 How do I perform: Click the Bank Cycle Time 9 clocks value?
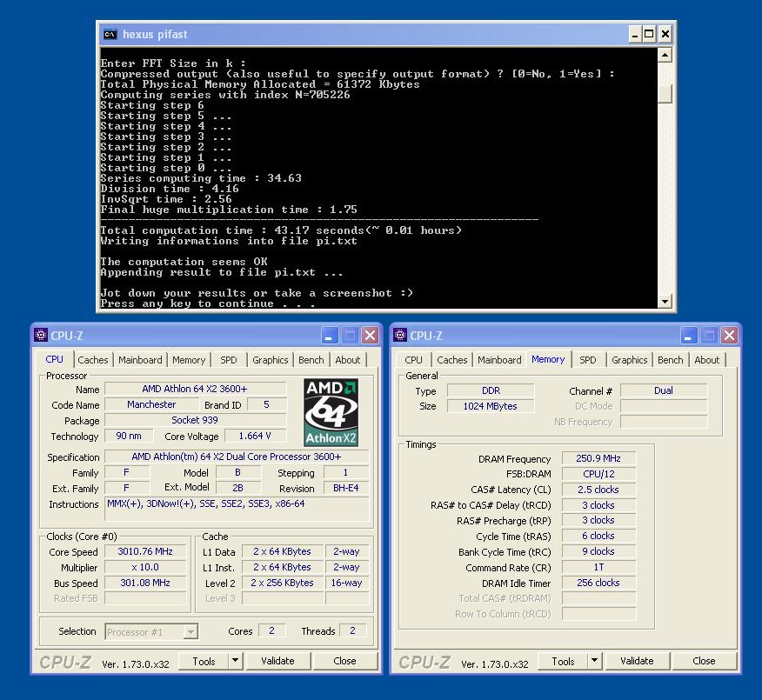(598, 551)
